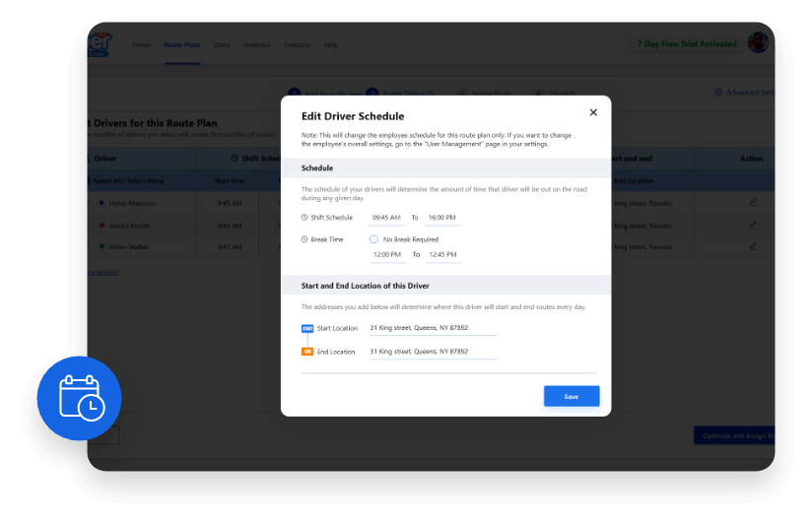Edit the shift start time 09:45 AM
Viewport: 812px width, 523px height.
point(387,218)
